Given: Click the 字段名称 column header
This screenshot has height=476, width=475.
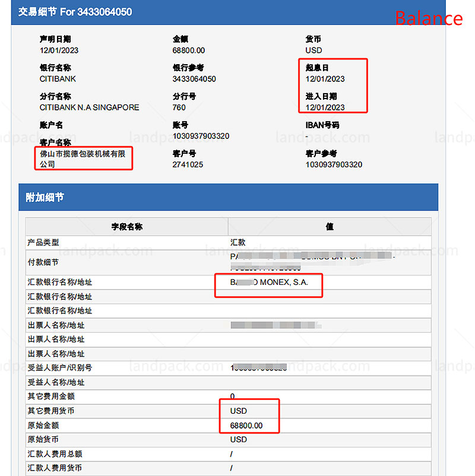Looking at the screenshot, I should coord(126,227).
